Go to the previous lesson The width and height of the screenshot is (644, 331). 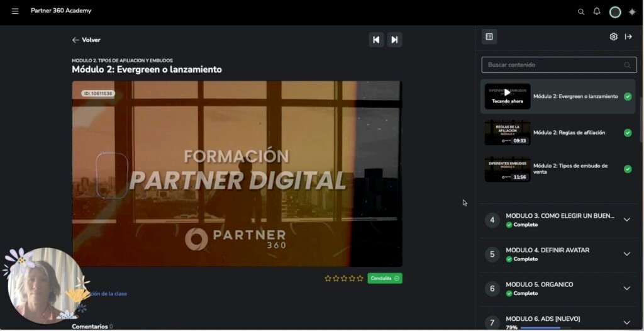[376, 40]
